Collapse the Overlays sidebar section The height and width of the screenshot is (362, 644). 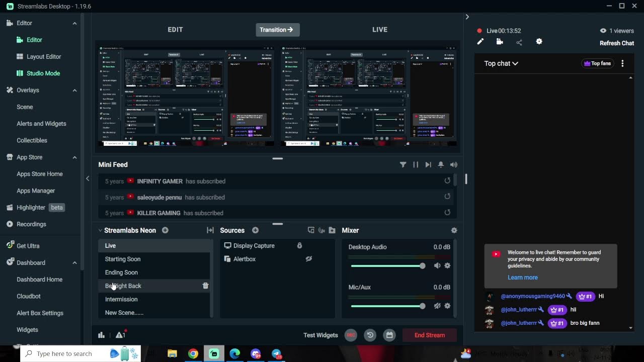(74, 90)
